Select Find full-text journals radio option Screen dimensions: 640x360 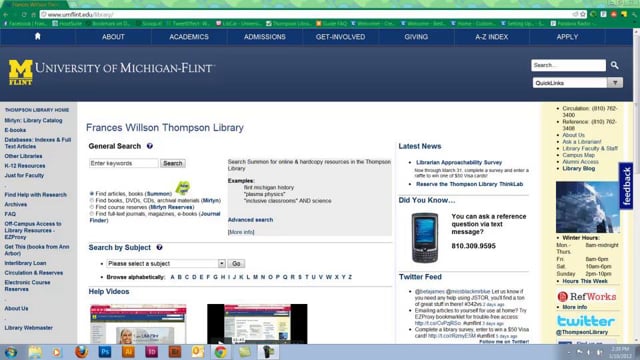tap(92, 213)
